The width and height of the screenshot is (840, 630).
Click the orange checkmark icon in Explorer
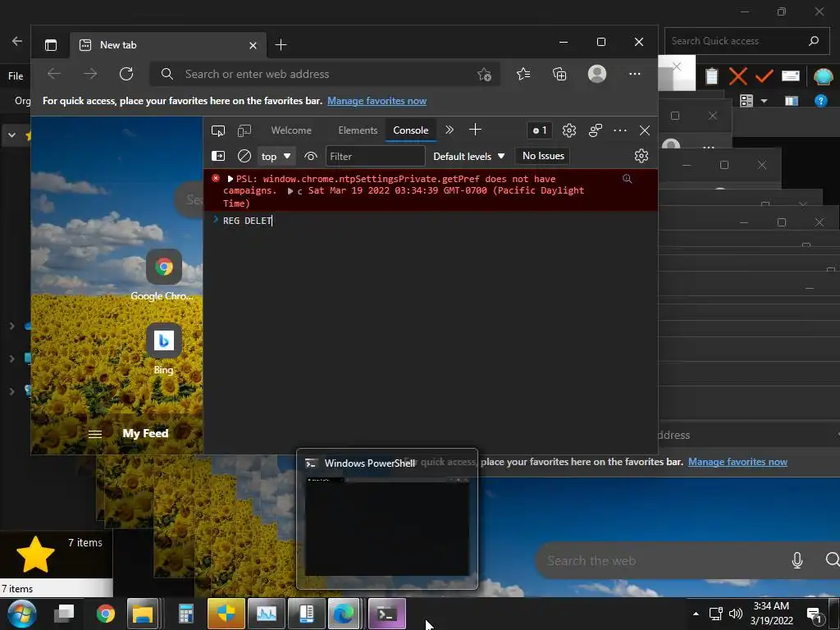[x=764, y=76]
